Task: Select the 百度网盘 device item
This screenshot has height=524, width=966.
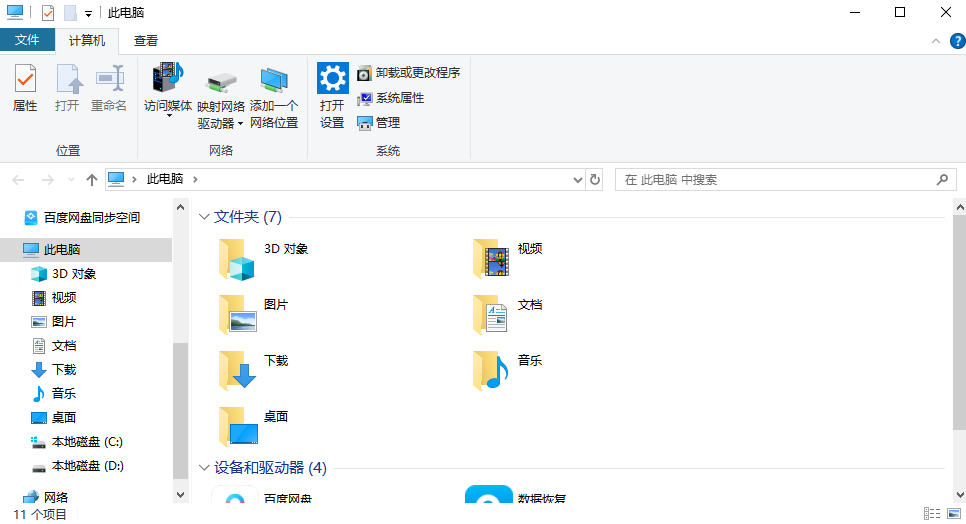Action: (262, 495)
